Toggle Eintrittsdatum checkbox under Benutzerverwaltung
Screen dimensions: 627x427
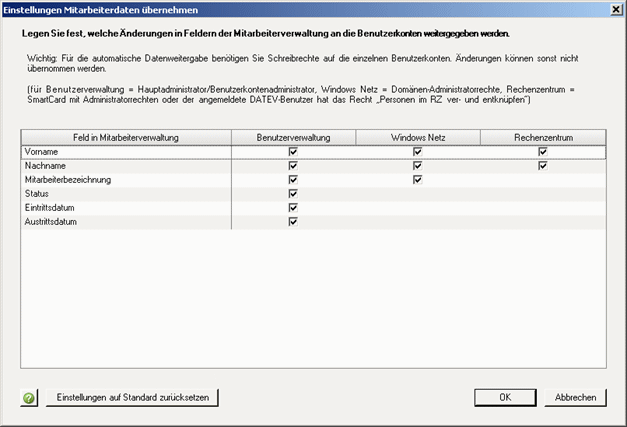click(293, 208)
